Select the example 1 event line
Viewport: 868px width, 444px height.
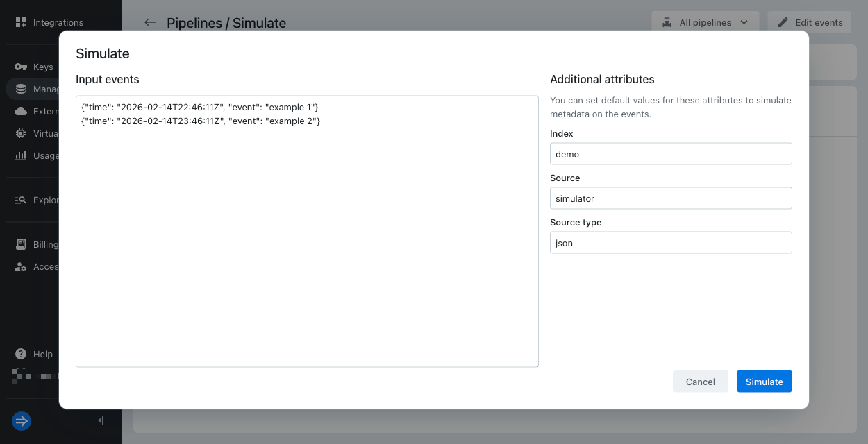pyautogui.click(x=200, y=108)
